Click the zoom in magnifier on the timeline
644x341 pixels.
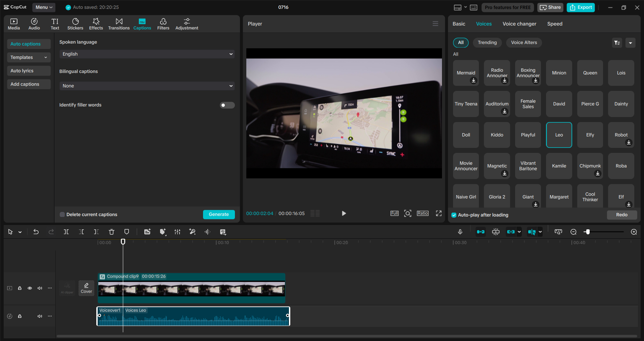point(634,232)
